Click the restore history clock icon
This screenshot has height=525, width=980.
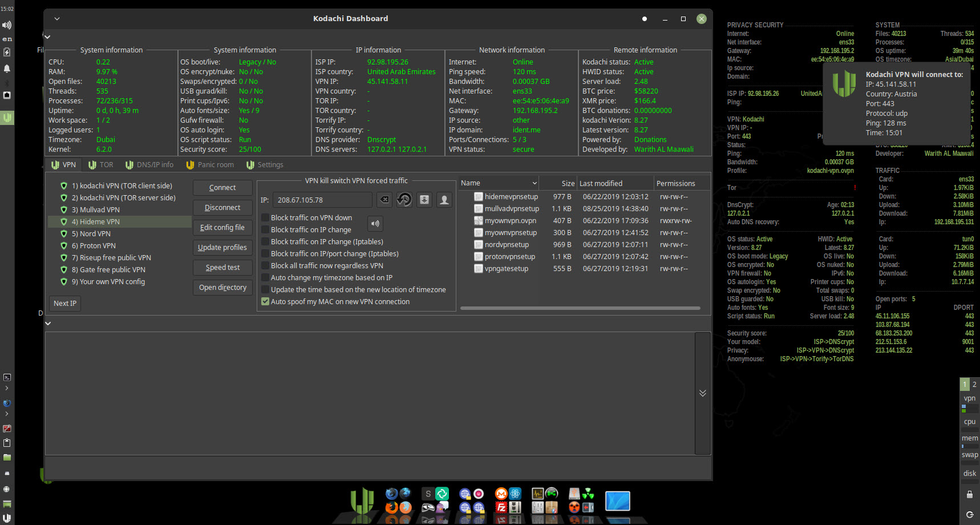(404, 200)
